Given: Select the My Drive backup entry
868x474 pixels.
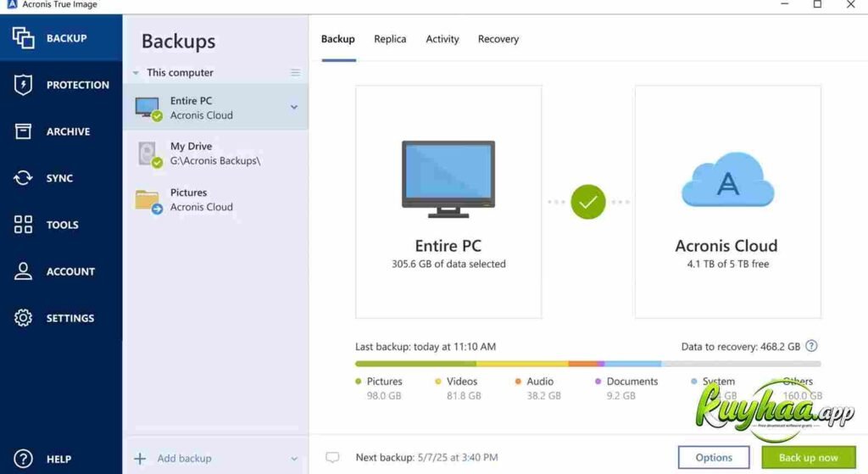Looking at the screenshot, I should (x=215, y=153).
